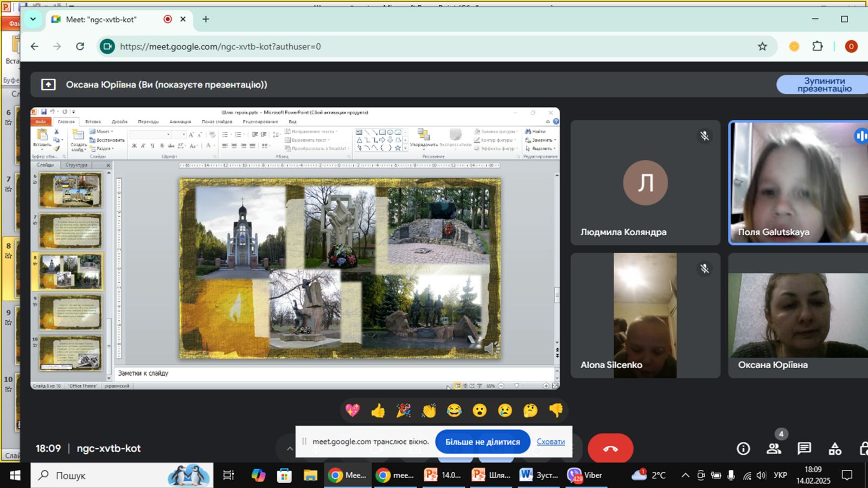
Task: Open the Раздел section dropdown
Action: coord(101,149)
